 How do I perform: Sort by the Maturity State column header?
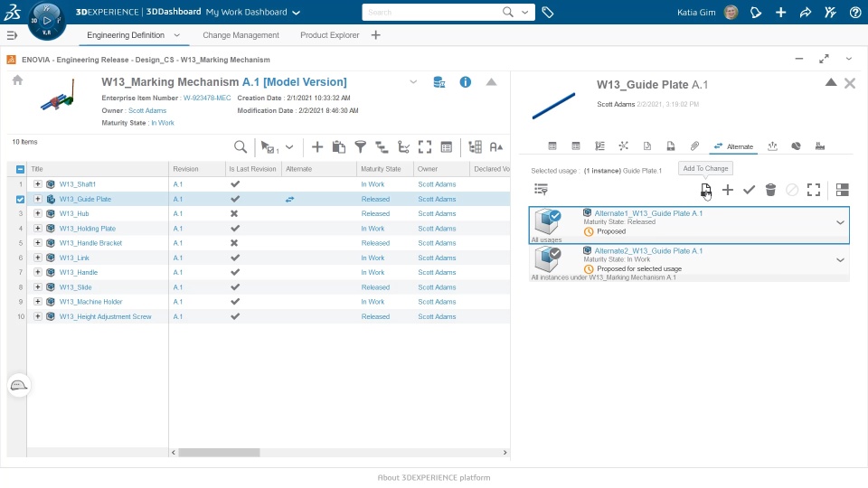click(x=381, y=169)
